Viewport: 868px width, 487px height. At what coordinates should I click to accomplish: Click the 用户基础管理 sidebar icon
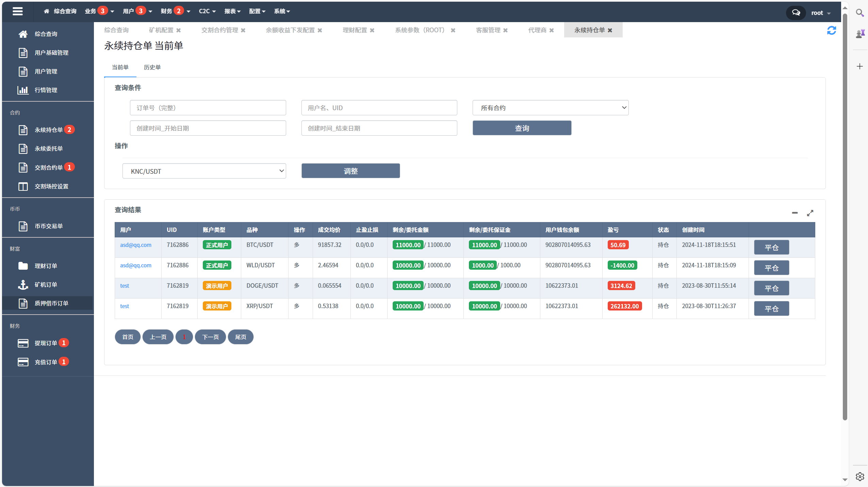[23, 52]
